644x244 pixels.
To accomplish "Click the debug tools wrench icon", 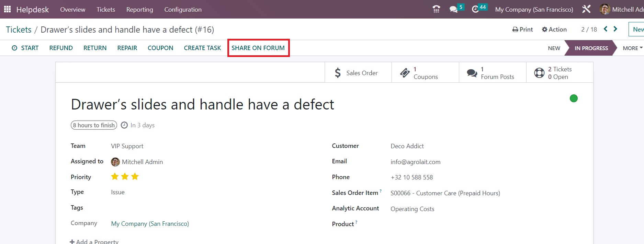I will 586,9.
